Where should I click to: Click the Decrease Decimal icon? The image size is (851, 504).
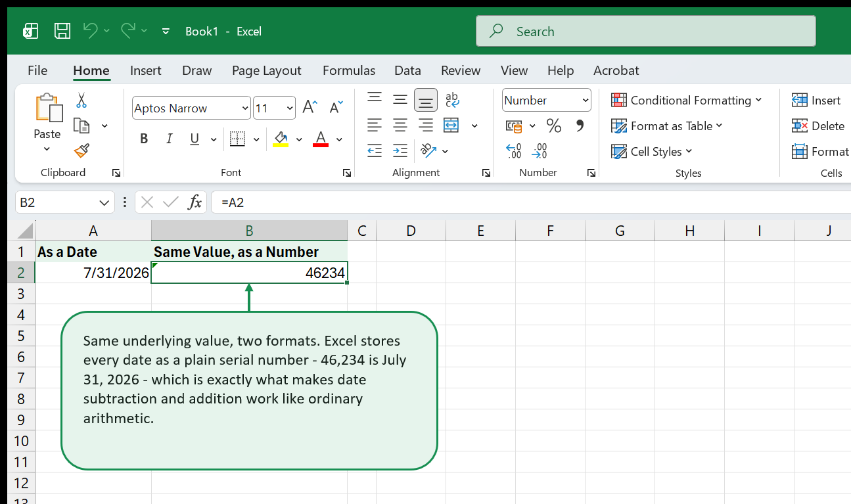540,151
